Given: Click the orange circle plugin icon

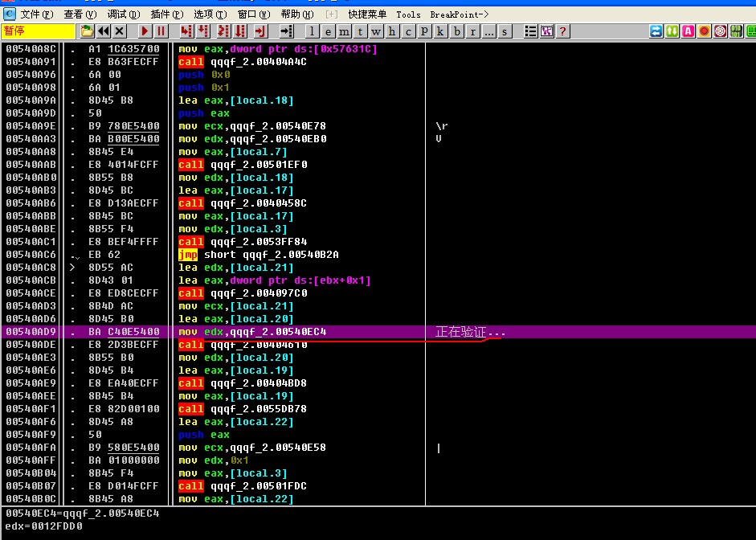Looking at the screenshot, I should pos(705,31).
